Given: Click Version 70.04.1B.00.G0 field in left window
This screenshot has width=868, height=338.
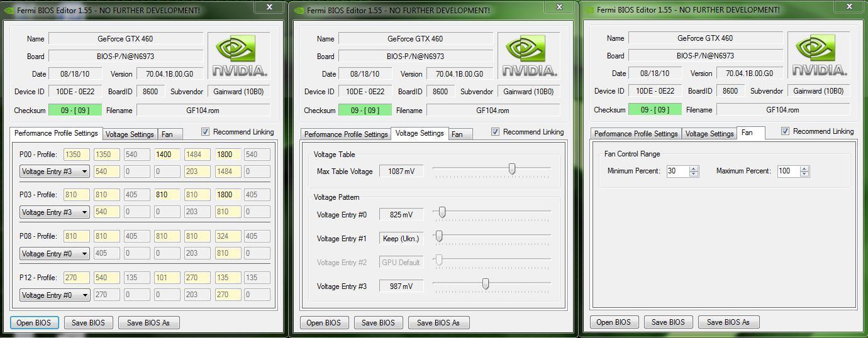Looking at the screenshot, I should click(x=170, y=74).
